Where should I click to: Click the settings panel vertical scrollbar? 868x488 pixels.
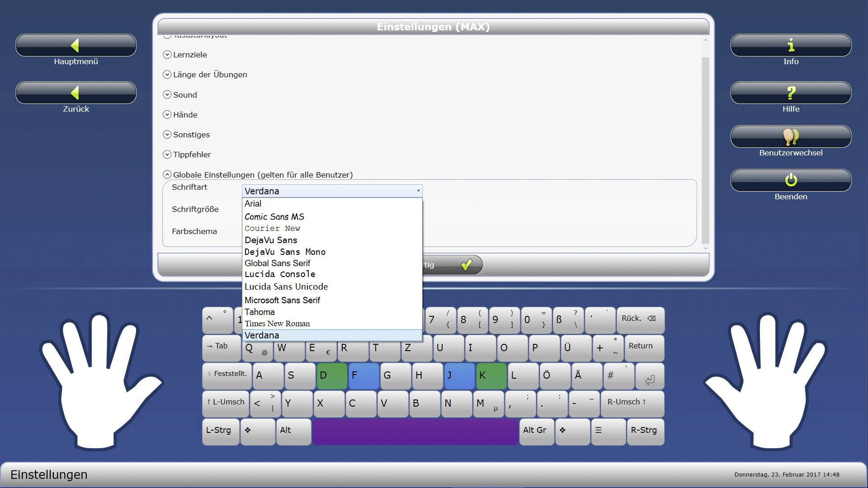click(705, 150)
